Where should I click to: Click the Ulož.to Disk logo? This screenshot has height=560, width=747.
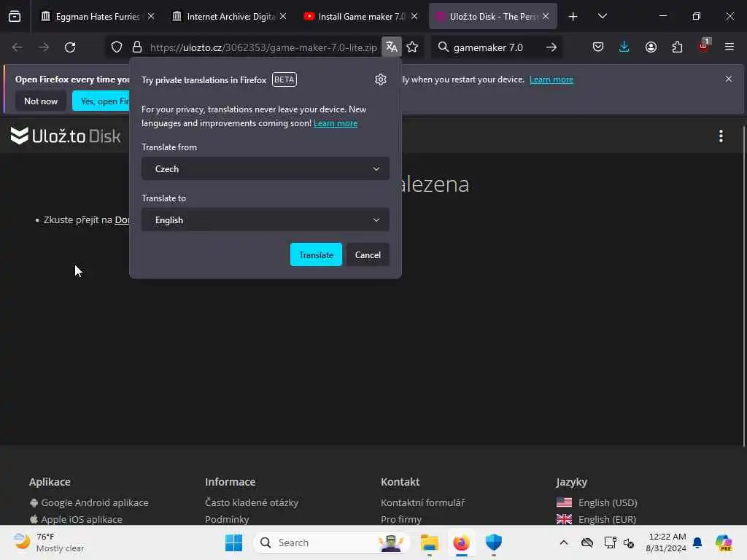tap(66, 136)
